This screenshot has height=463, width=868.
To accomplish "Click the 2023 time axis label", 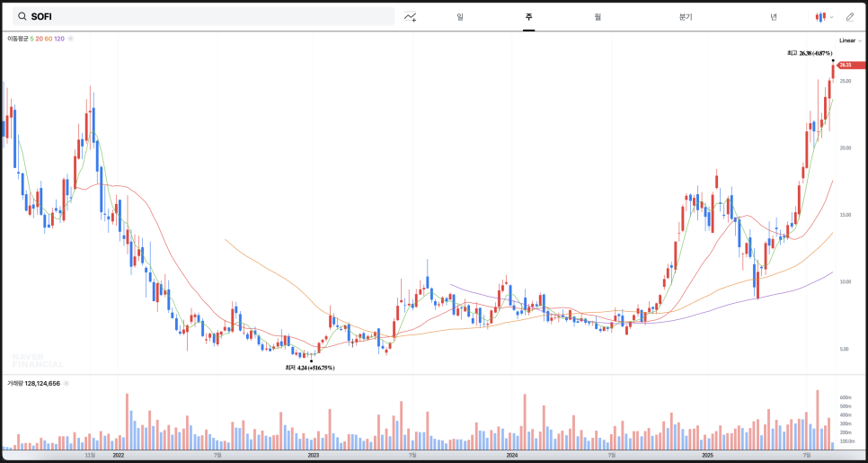I will pos(314,455).
